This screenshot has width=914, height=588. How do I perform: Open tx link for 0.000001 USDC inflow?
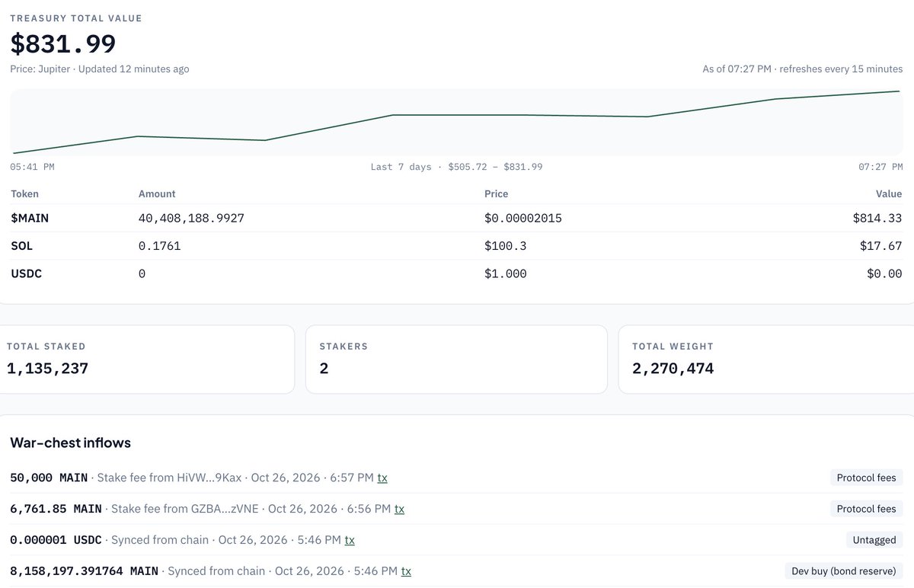point(350,540)
